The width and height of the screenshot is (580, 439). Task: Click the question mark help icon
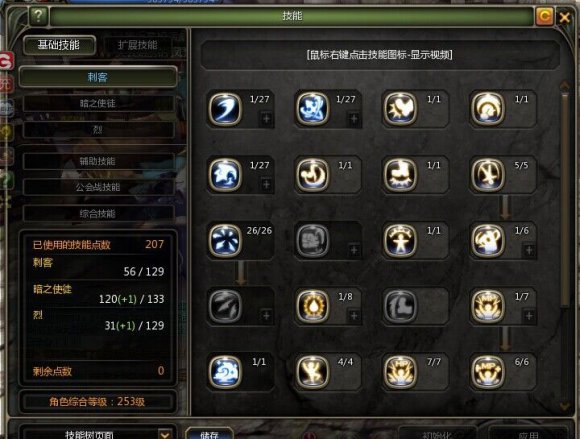pyautogui.click(x=38, y=16)
